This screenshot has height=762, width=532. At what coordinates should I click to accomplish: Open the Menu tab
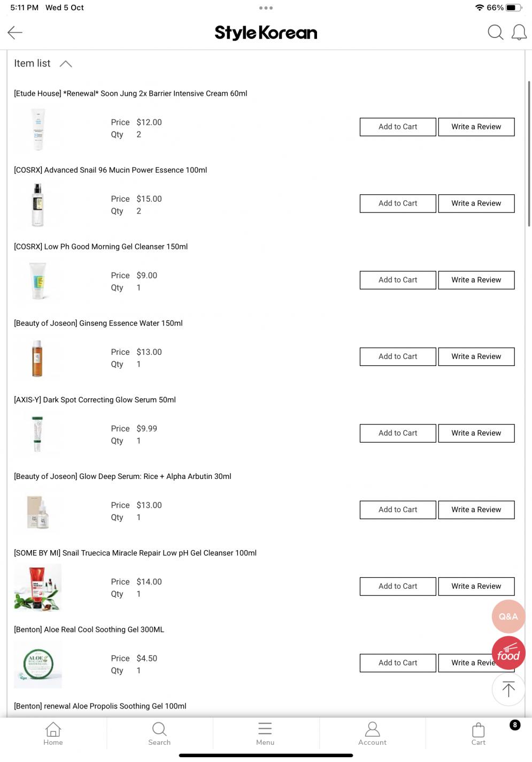265,733
